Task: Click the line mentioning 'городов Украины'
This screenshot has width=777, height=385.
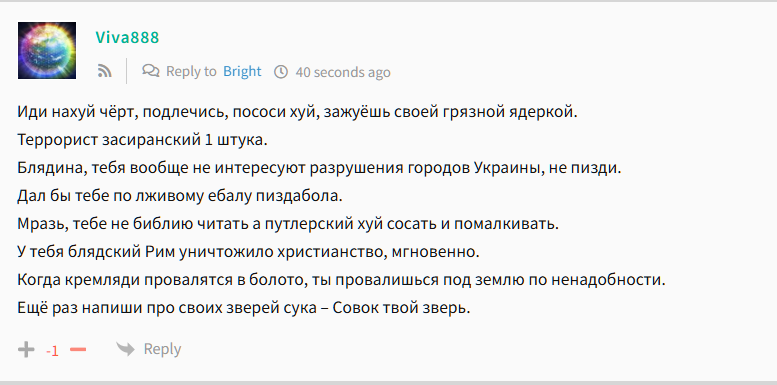Action: [x=319, y=168]
